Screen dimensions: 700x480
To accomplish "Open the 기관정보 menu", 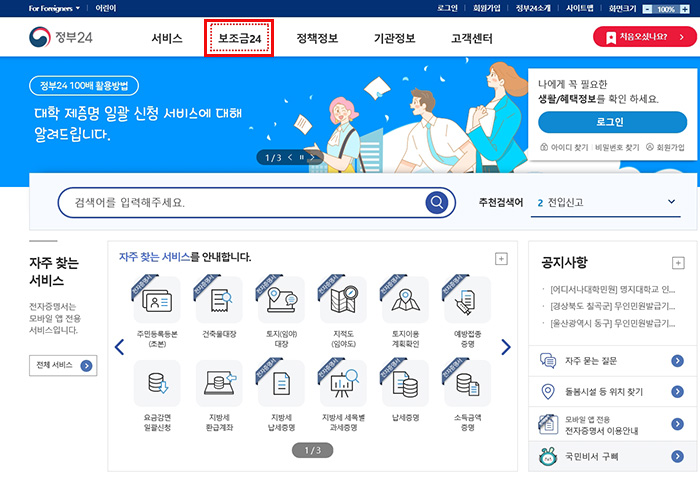I will click(395, 38).
